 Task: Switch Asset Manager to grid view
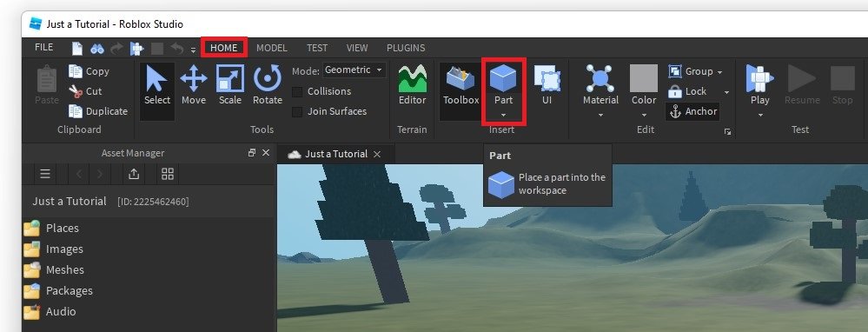tap(167, 175)
